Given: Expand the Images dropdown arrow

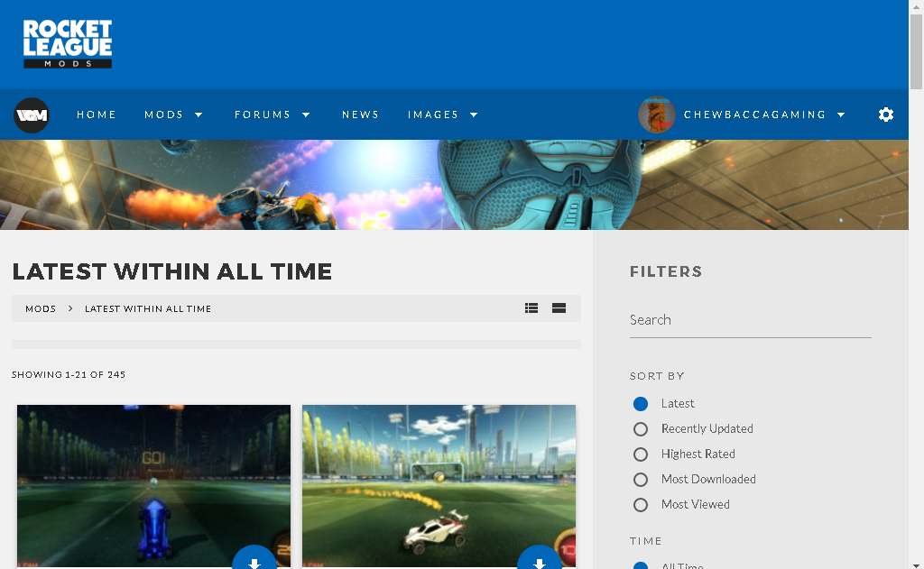Looking at the screenshot, I should point(474,115).
